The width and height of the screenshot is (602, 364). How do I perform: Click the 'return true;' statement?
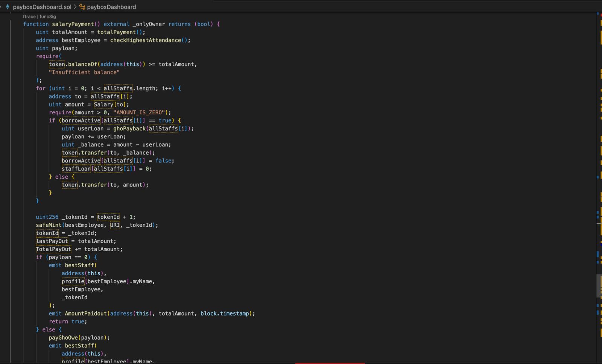point(68,322)
